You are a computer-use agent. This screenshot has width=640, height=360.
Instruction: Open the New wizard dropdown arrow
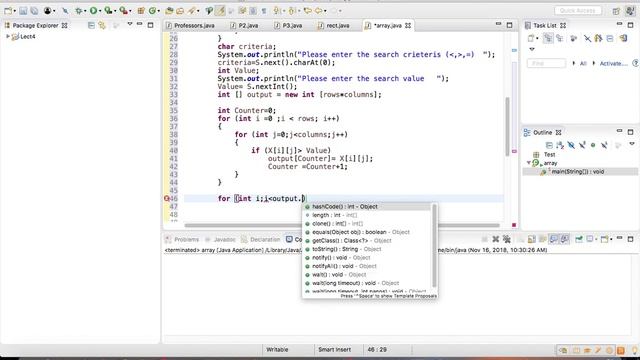(14, 11)
